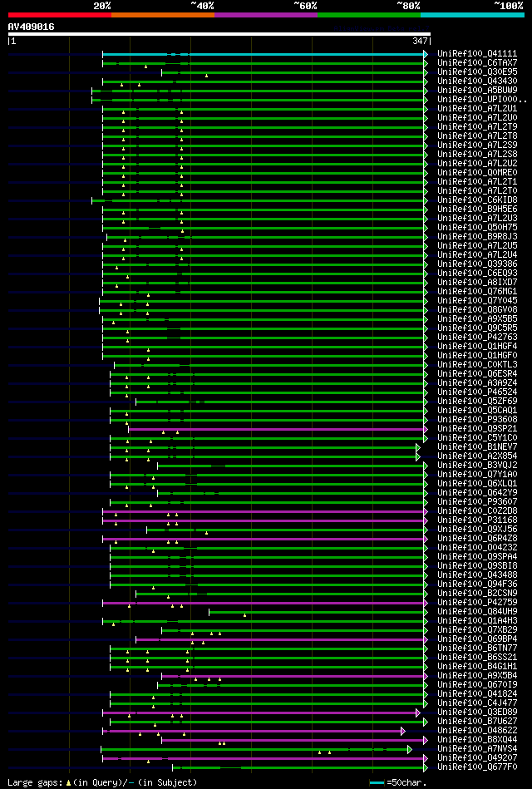Open hit UniRef100_Q1HGF4
This screenshot has width=532, height=789.
coord(477,346)
